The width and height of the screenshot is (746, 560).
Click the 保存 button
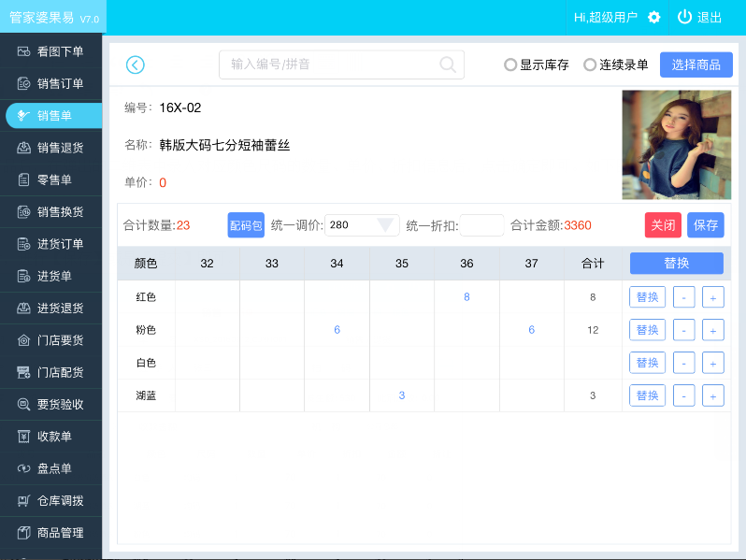706,225
